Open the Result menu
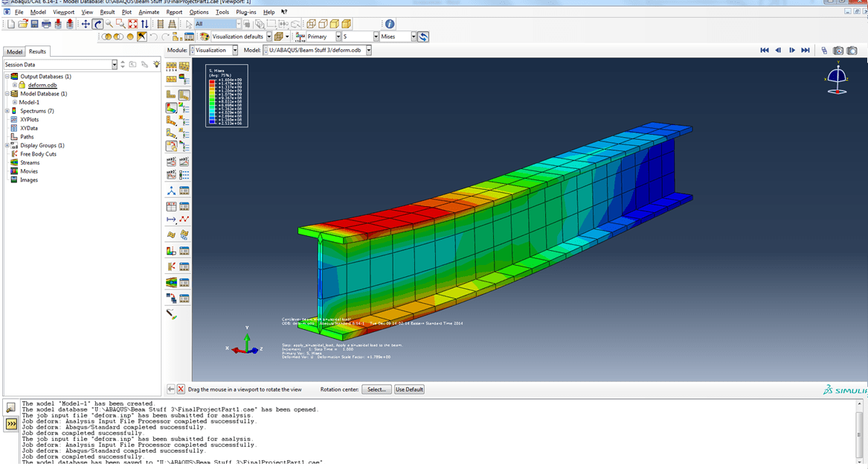 coord(107,12)
